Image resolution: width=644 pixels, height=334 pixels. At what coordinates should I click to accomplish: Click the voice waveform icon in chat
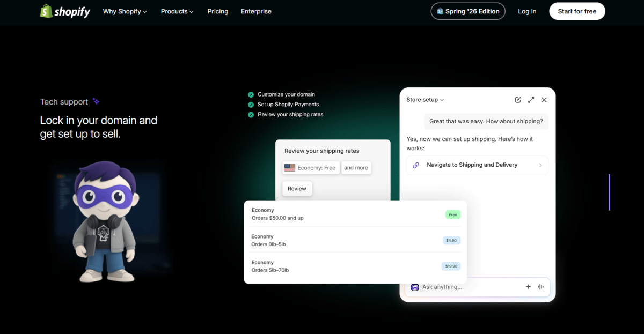coord(540,287)
